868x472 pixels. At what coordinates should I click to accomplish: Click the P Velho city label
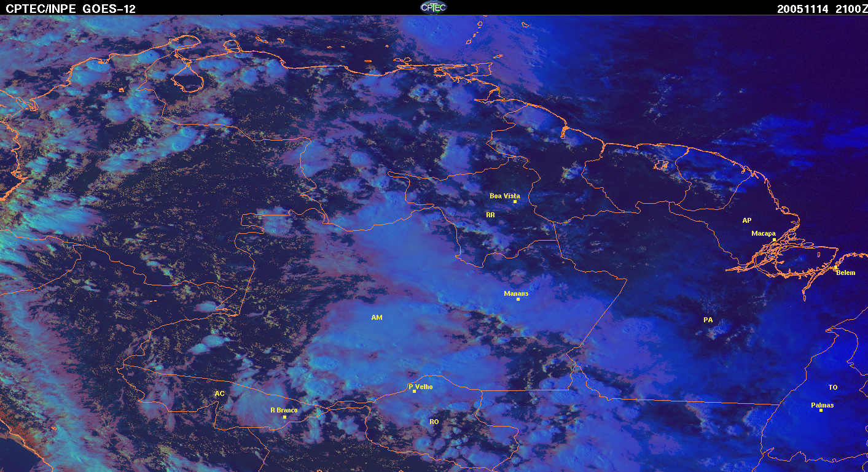click(421, 387)
